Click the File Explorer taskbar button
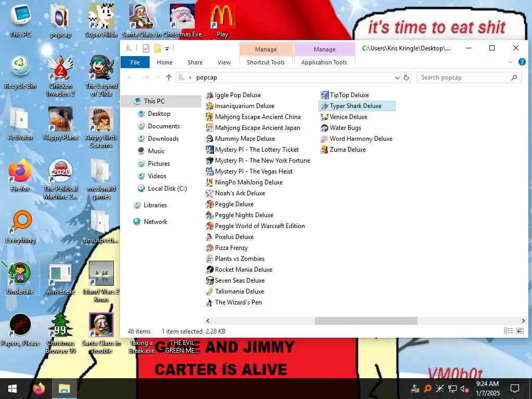The image size is (532, 399). [x=64, y=389]
